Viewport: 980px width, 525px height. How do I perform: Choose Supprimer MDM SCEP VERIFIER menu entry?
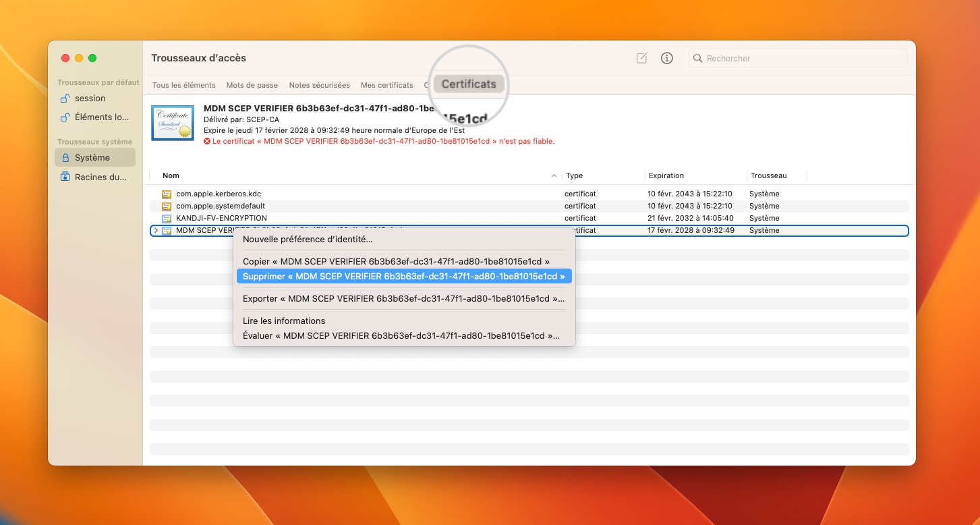[x=404, y=276]
